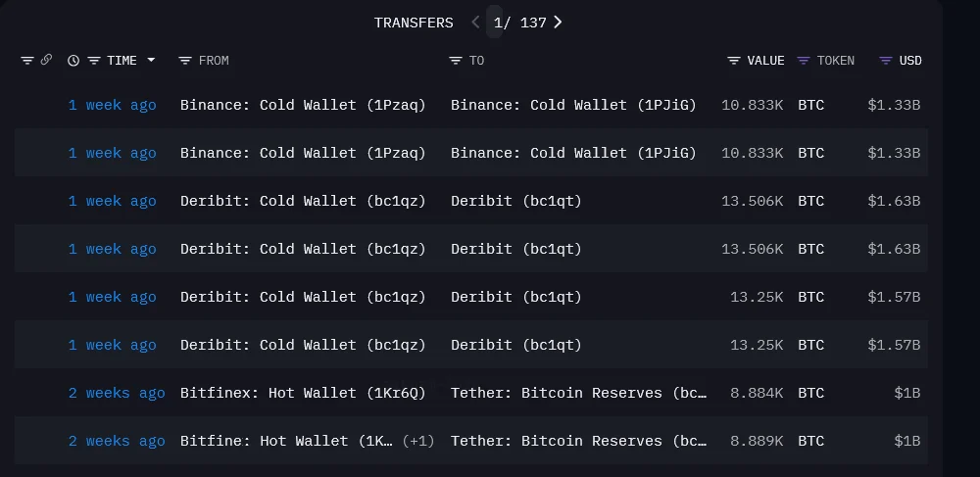
Task: Open the TO column filter
Action: (455, 61)
